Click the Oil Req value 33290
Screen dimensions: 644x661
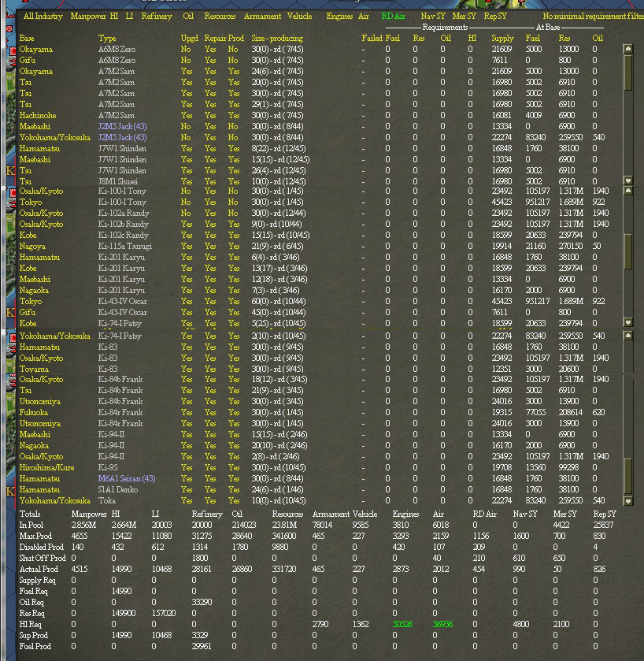pos(202,602)
